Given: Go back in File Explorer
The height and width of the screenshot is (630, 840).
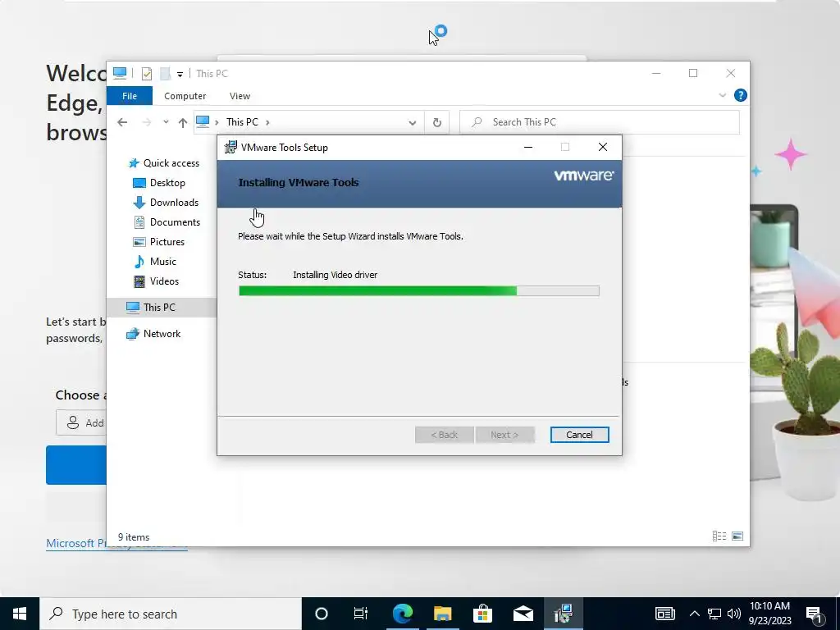Looking at the screenshot, I should [122, 122].
